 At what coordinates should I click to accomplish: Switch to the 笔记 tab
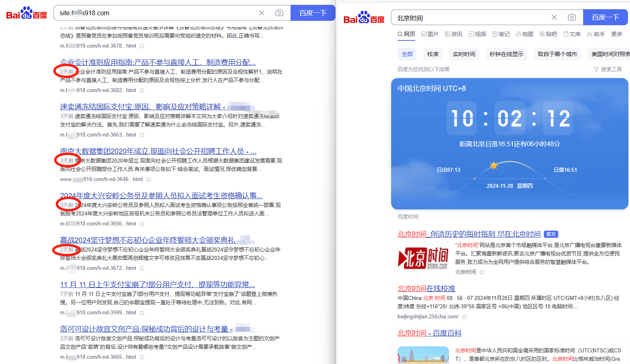[501, 34]
